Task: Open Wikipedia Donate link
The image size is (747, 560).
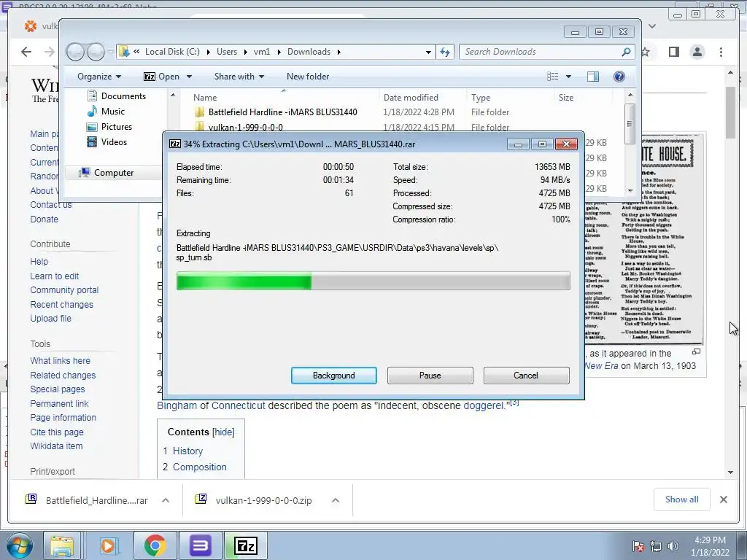Action: (x=44, y=219)
